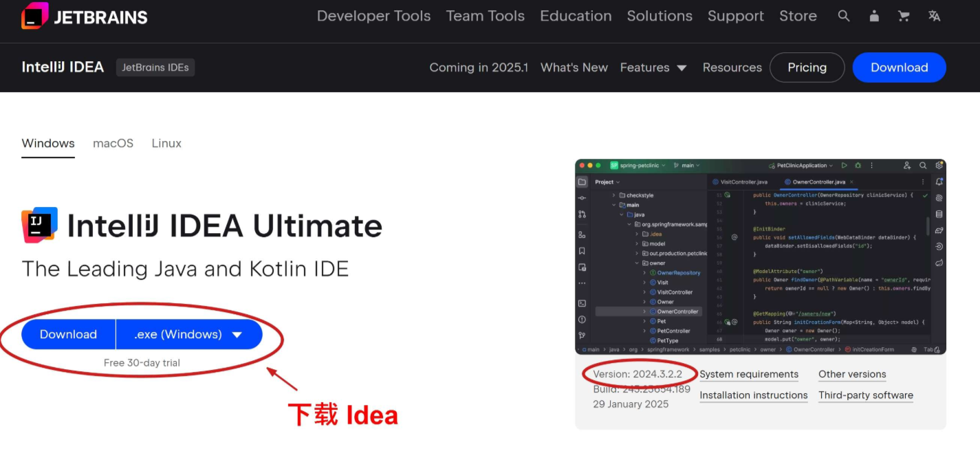980x462 pixels.
Task: Click the Download button in the header bar
Action: pos(900,67)
